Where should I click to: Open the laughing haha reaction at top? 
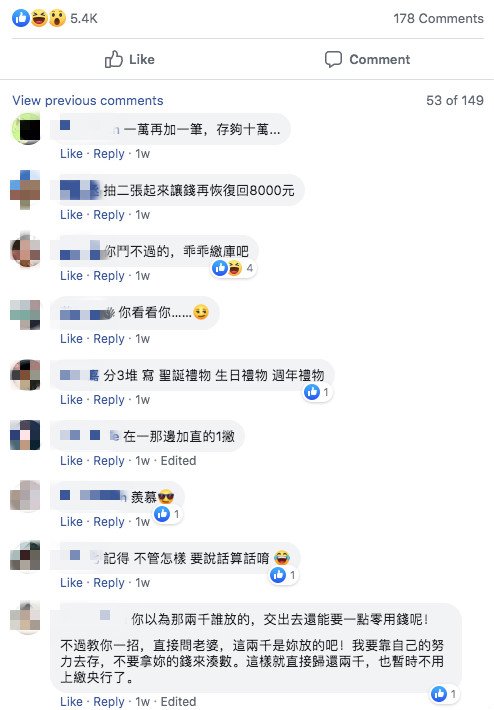point(39,18)
